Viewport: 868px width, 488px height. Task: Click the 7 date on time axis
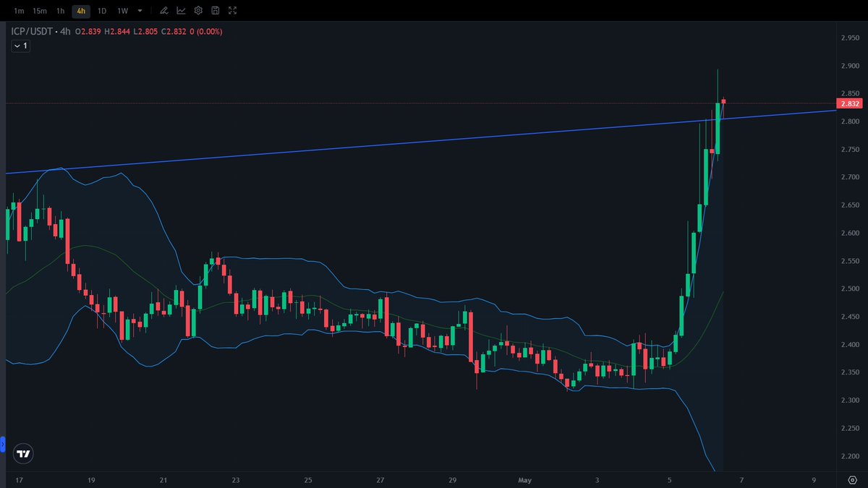(x=742, y=479)
